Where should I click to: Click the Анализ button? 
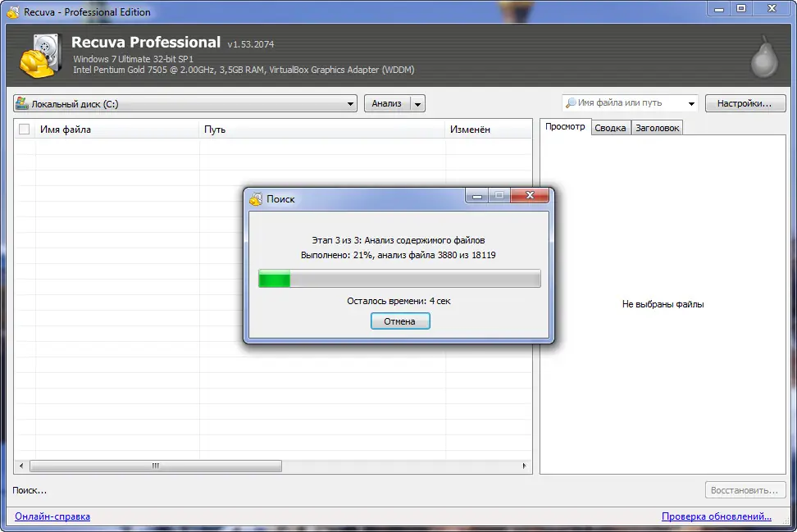click(x=387, y=103)
